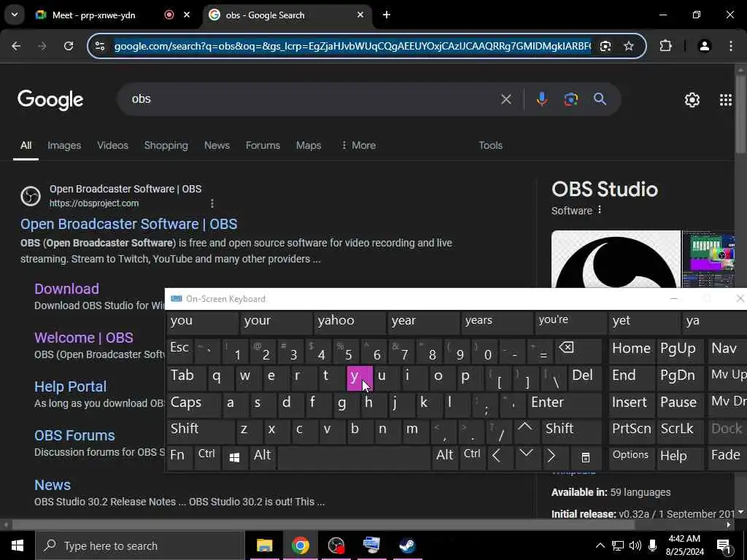Bookmark this page with the star icon
Screen dimensions: 747x560
coord(629,46)
